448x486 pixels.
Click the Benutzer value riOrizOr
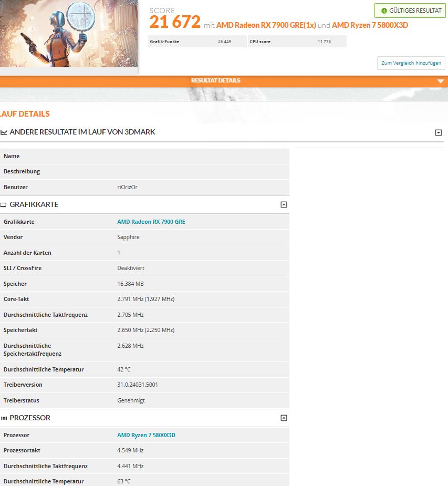pos(127,187)
